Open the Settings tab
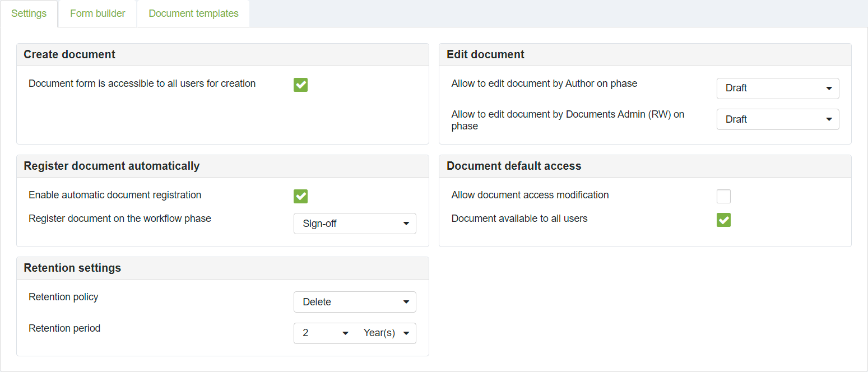 29,13
